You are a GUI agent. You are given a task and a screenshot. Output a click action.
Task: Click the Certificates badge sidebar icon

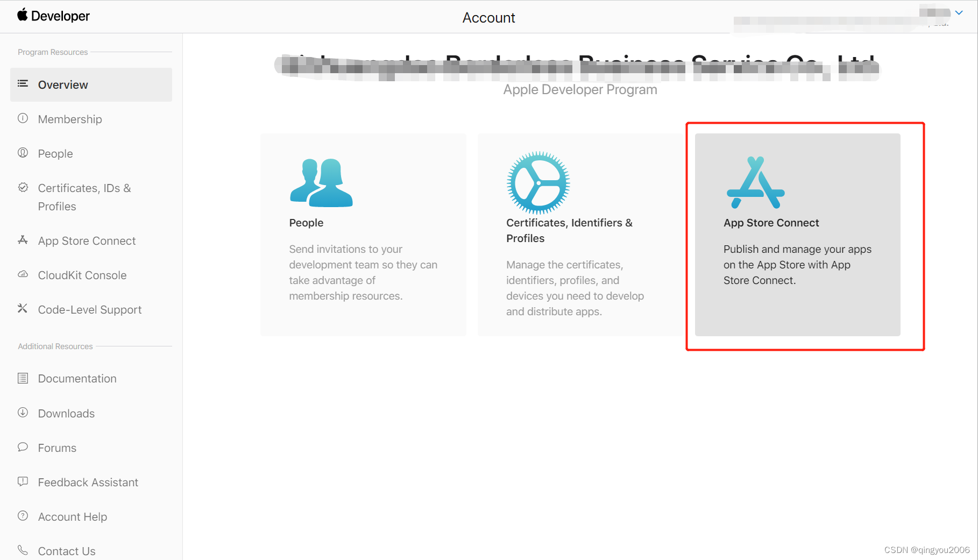[x=23, y=187]
